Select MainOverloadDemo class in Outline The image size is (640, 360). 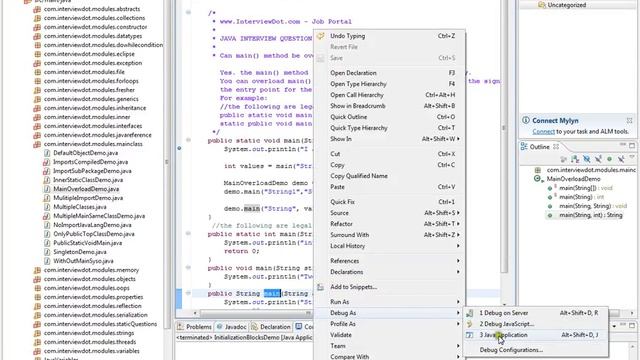(x=573, y=179)
